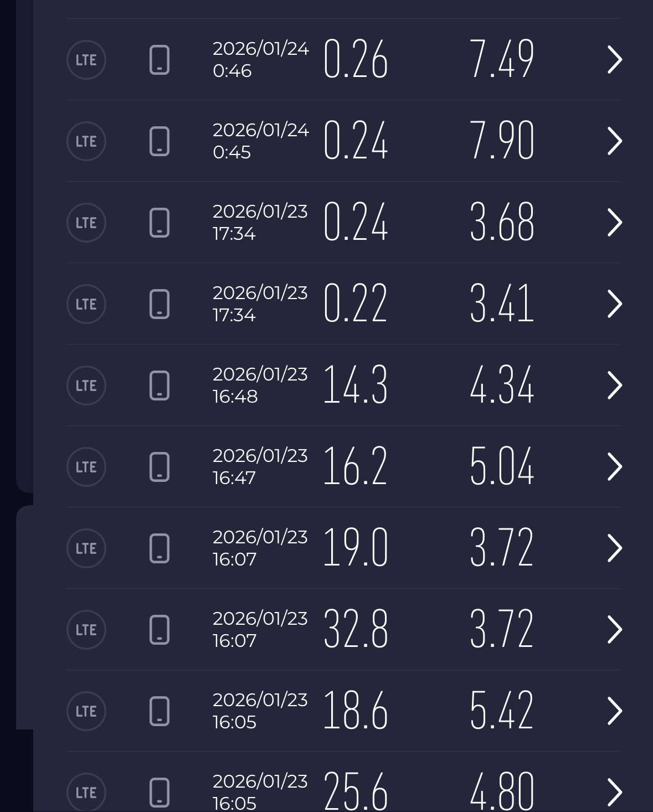Click the LTE badge in the 19.0 download row
653x812 pixels.
tap(86, 548)
